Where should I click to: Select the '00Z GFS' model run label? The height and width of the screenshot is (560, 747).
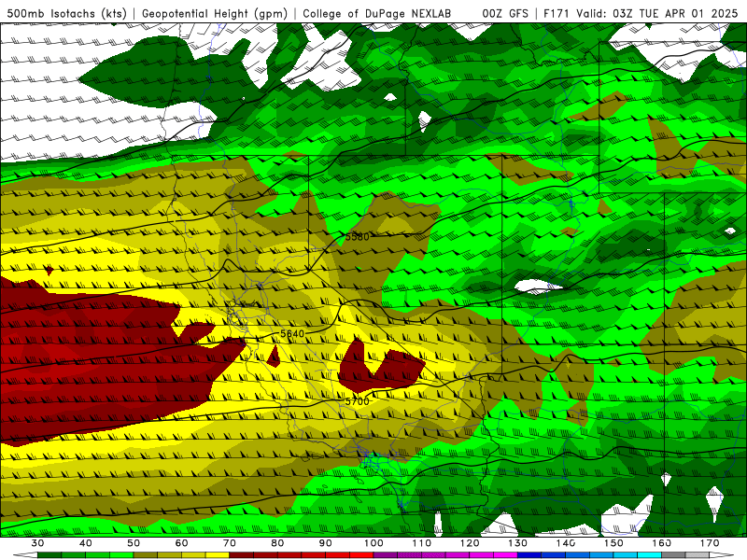[505, 13]
